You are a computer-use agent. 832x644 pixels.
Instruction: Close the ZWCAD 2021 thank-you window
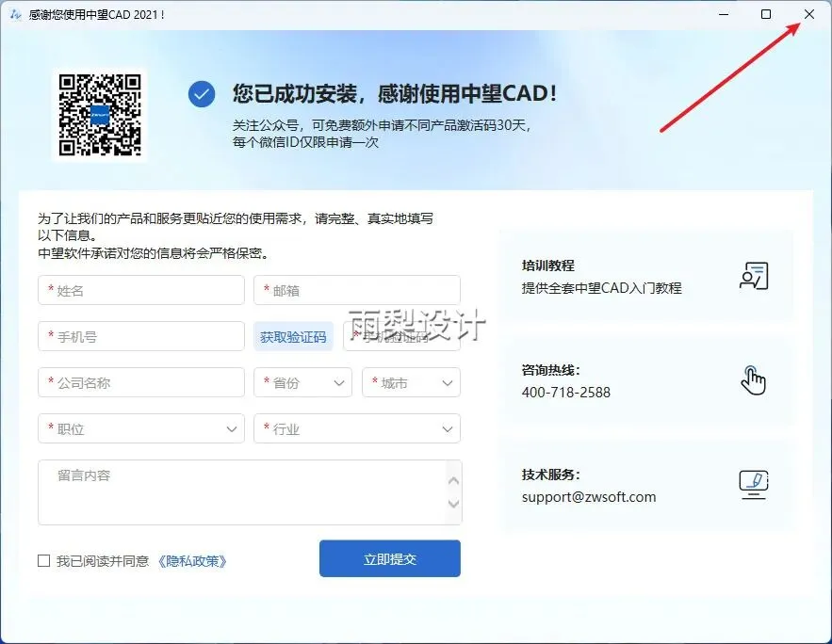tap(809, 14)
